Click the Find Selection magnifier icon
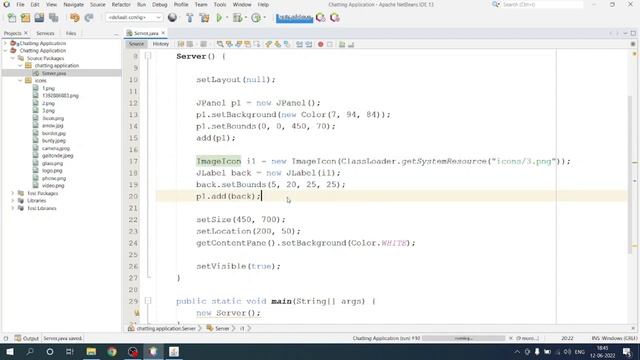Image resolution: width=640 pixels, height=360 pixels. pos(220,44)
